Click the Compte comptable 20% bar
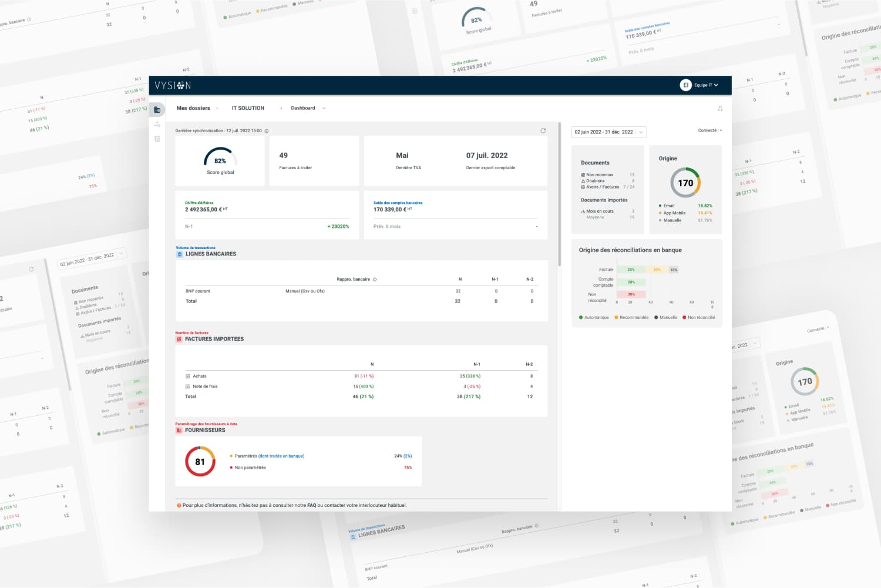The image size is (881, 588). (x=631, y=282)
